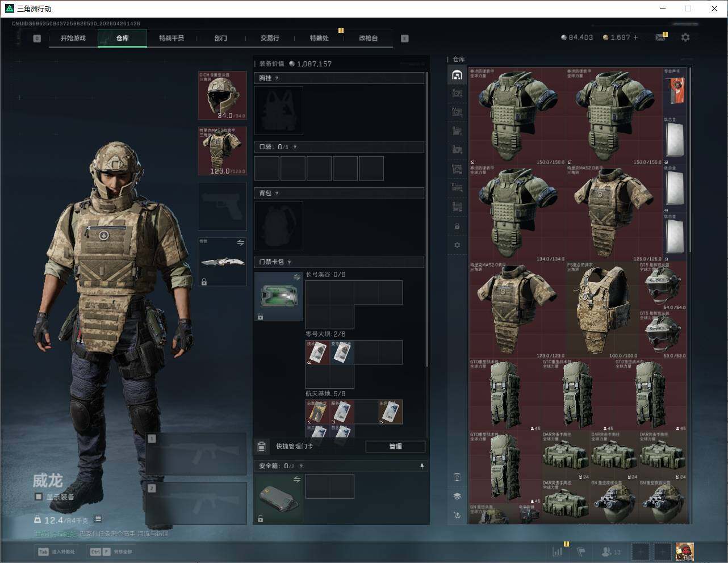
Task: Open game settings gear in top bar
Action: [685, 37]
